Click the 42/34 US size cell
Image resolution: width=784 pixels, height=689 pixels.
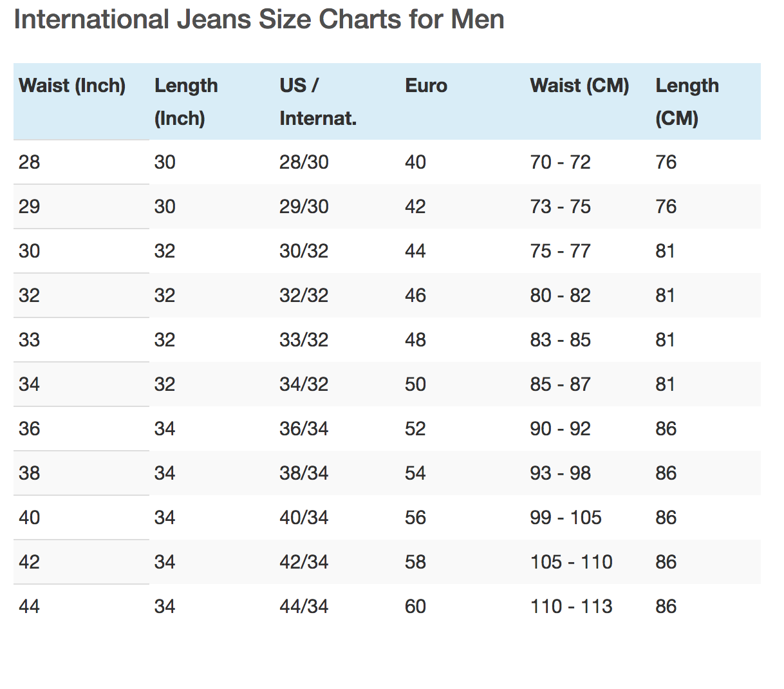pyautogui.click(x=304, y=562)
